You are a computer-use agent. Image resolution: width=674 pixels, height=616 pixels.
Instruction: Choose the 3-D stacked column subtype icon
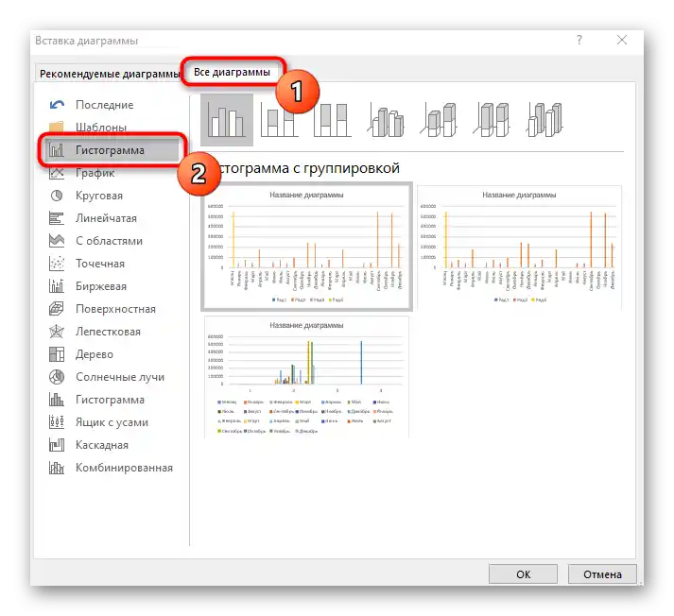click(x=438, y=120)
